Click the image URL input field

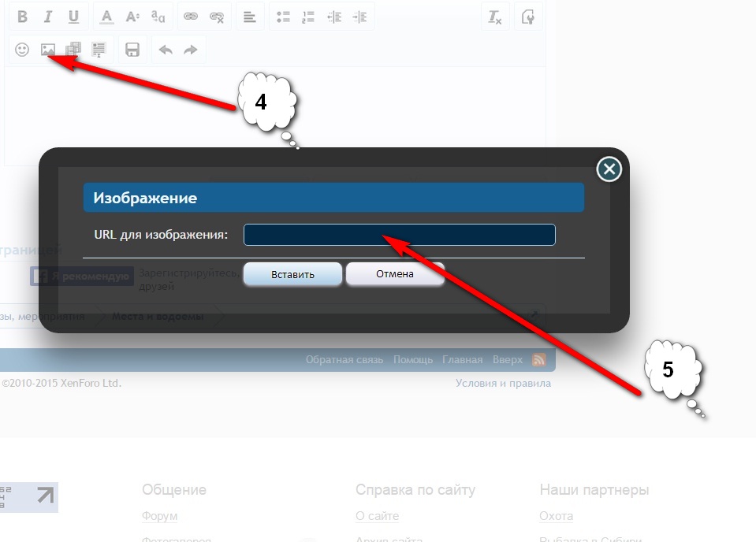[399, 235]
